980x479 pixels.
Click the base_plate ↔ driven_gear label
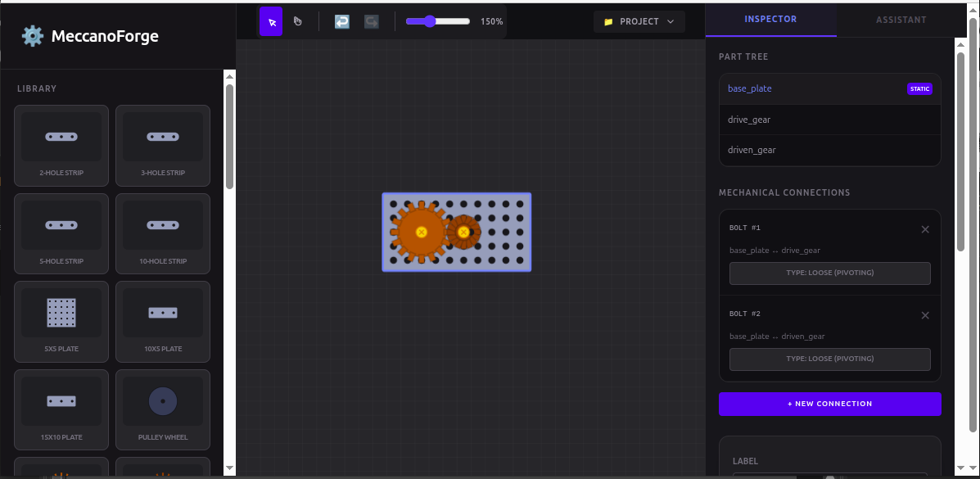tap(777, 336)
